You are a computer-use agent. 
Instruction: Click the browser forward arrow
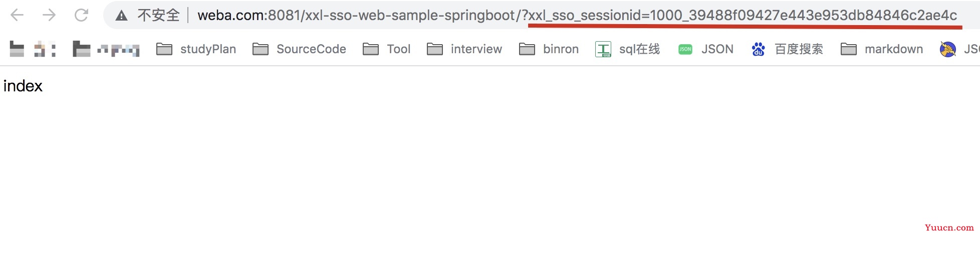coord(49,15)
